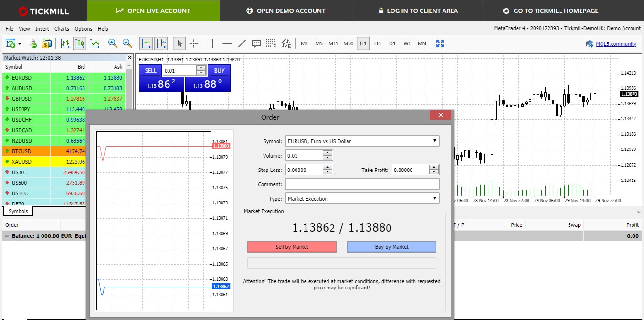This screenshot has width=644, height=320.
Task: Open the MQL5.community link
Action: tap(616, 44)
